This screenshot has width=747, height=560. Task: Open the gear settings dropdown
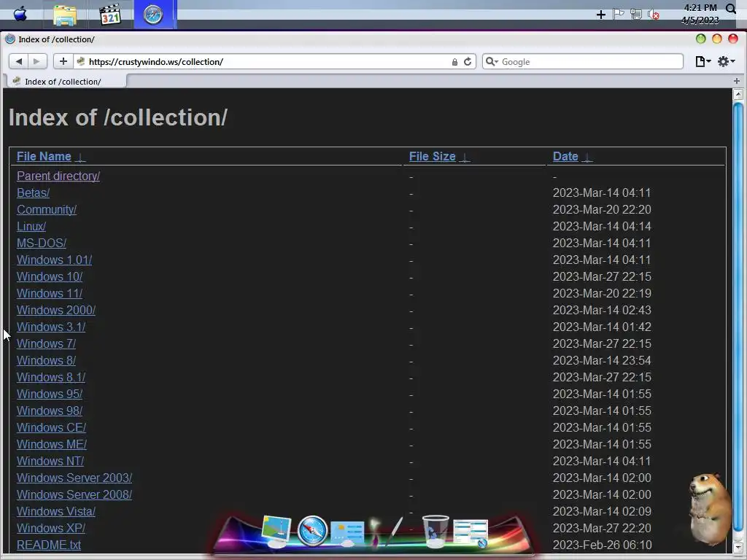(726, 61)
